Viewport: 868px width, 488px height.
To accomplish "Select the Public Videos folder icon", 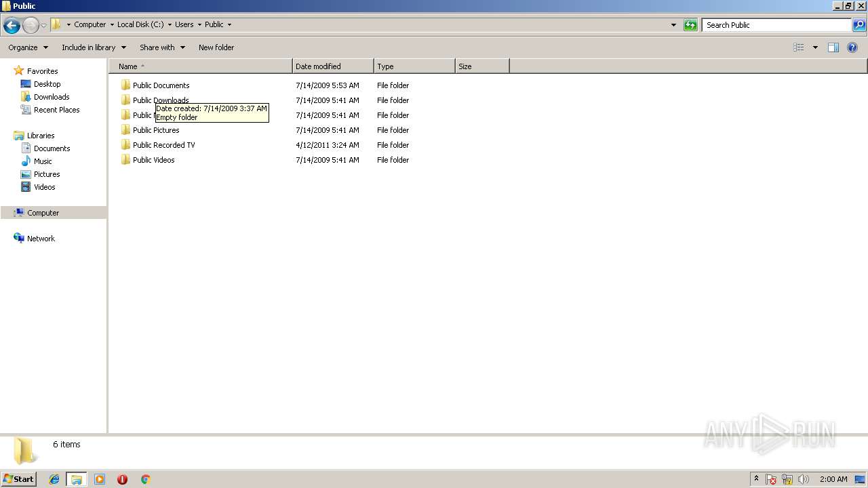I will point(125,160).
